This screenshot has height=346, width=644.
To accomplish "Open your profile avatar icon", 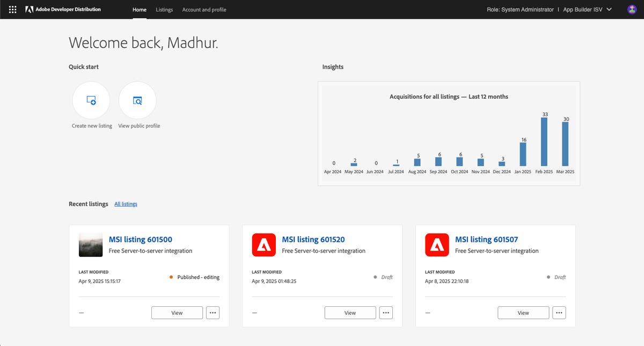I will (x=631, y=9).
